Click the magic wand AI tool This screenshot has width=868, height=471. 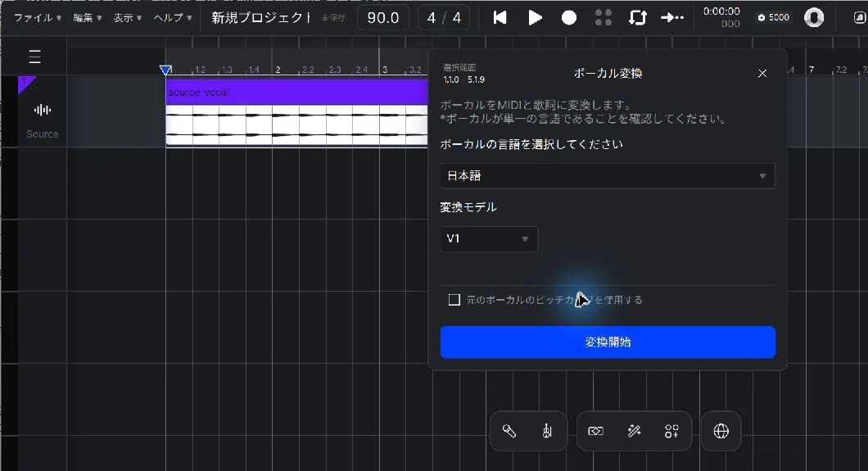634,431
